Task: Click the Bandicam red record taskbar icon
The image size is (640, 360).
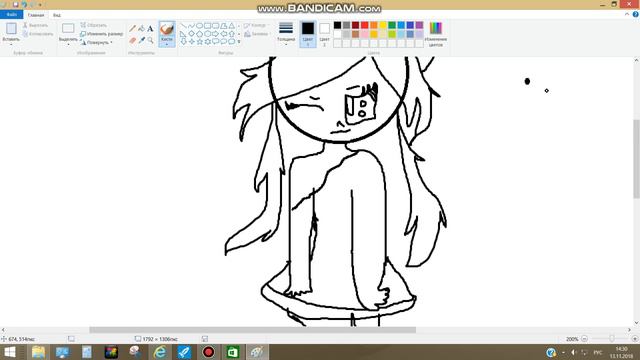Action: tap(209, 352)
